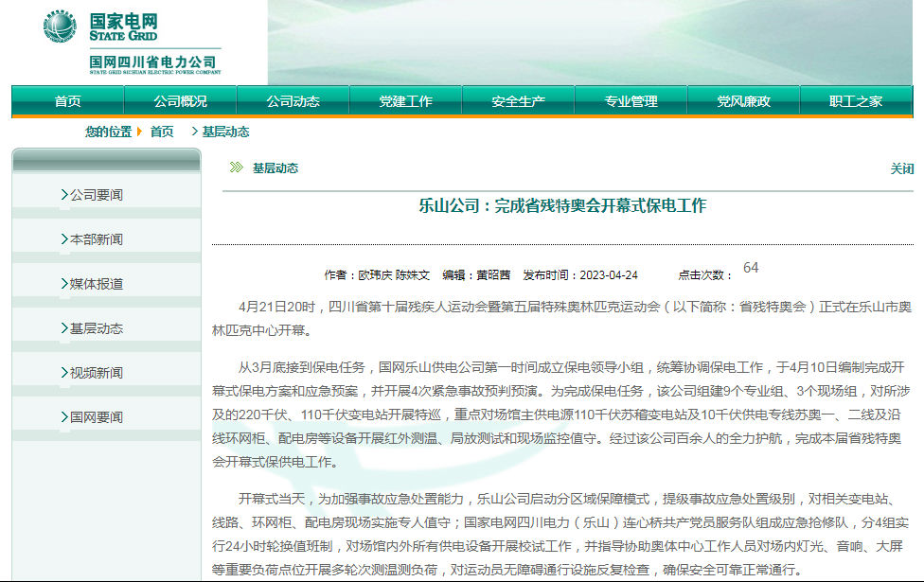
Task: Click the article title 乐山公司：完成省残特奥会开幕式保电工作
Action: click(x=562, y=205)
